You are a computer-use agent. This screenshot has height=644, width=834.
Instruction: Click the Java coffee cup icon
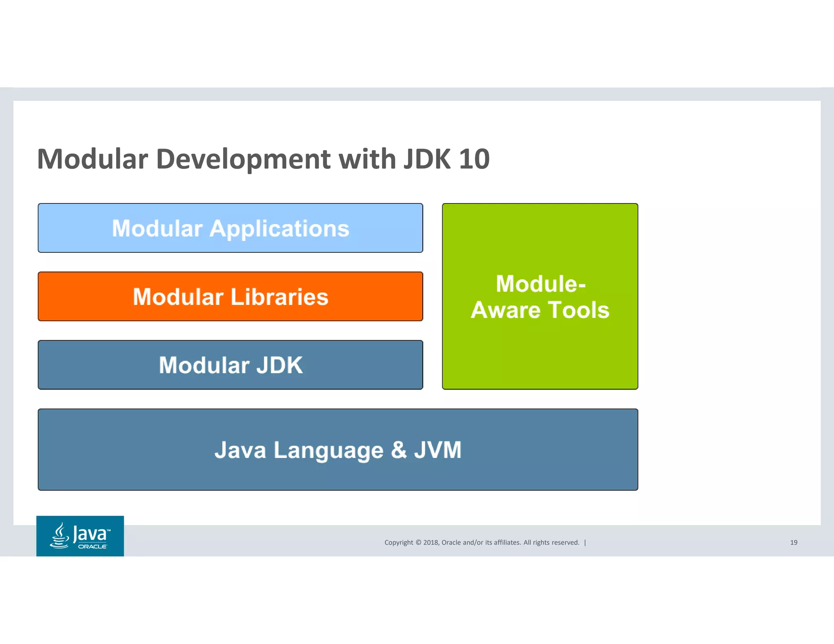click(60, 536)
